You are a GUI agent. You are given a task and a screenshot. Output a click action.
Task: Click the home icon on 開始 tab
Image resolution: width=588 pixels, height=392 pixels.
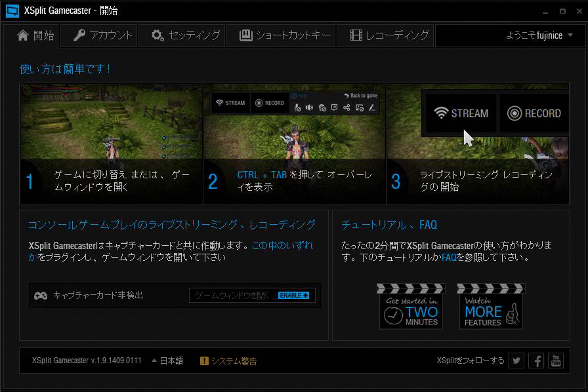click(x=23, y=35)
